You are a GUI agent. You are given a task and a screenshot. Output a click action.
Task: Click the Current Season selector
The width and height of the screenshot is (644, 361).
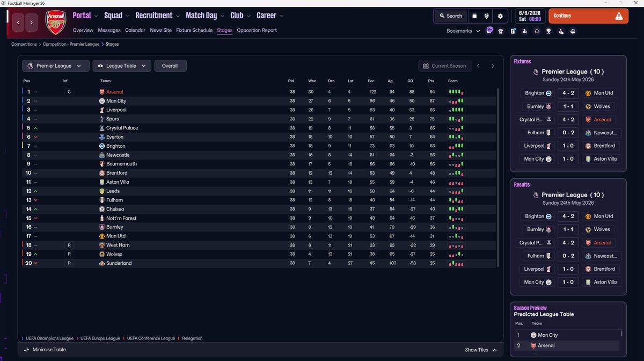(445, 66)
